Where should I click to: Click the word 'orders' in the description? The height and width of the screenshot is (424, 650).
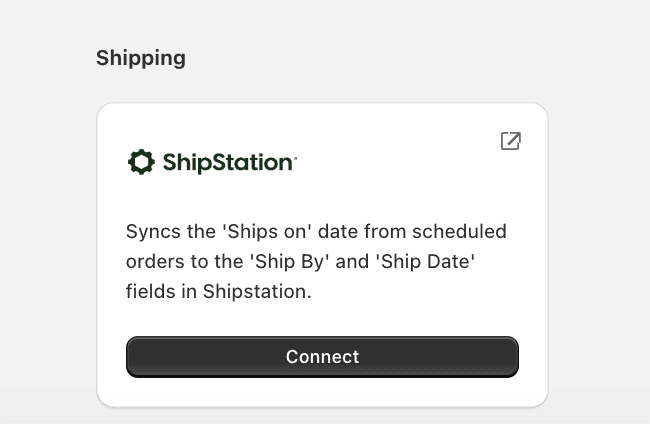tap(153, 262)
